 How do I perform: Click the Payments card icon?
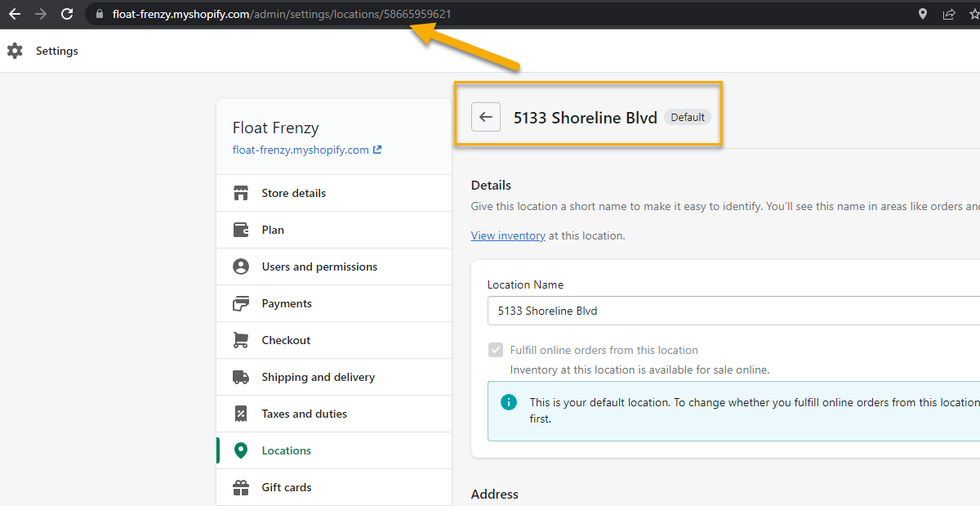click(x=241, y=303)
